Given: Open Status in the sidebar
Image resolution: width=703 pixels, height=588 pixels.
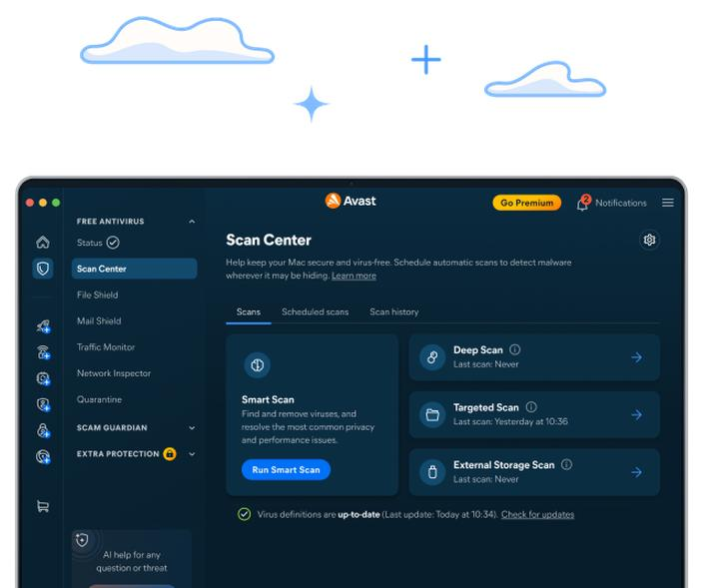Looking at the screenshot, I should (90, 243).
